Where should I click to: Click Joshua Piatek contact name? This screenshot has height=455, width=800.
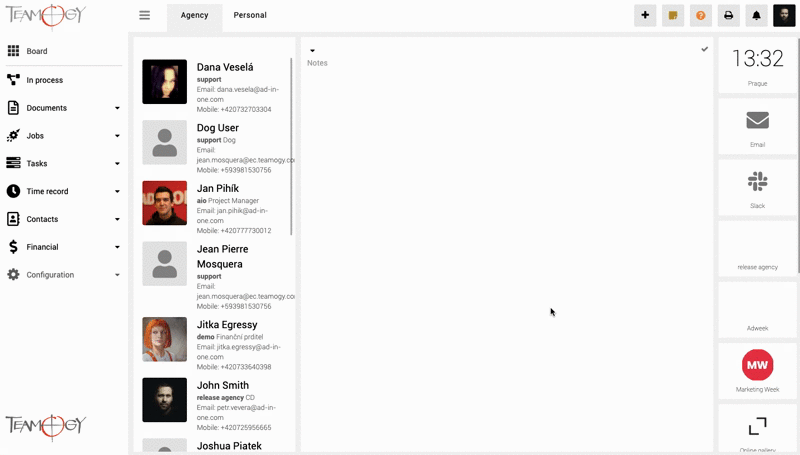pos(229,446)
